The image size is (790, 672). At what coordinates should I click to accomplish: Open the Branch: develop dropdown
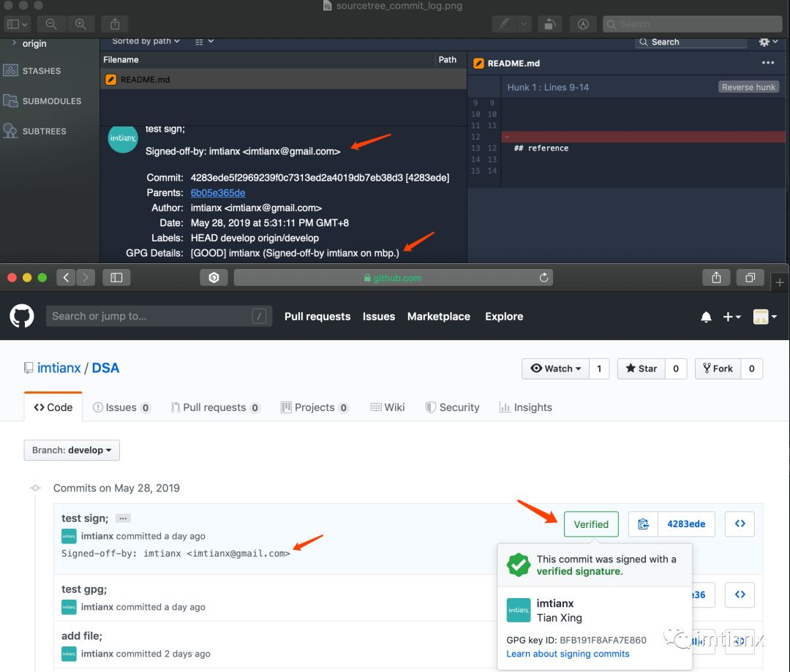[72, 450]
